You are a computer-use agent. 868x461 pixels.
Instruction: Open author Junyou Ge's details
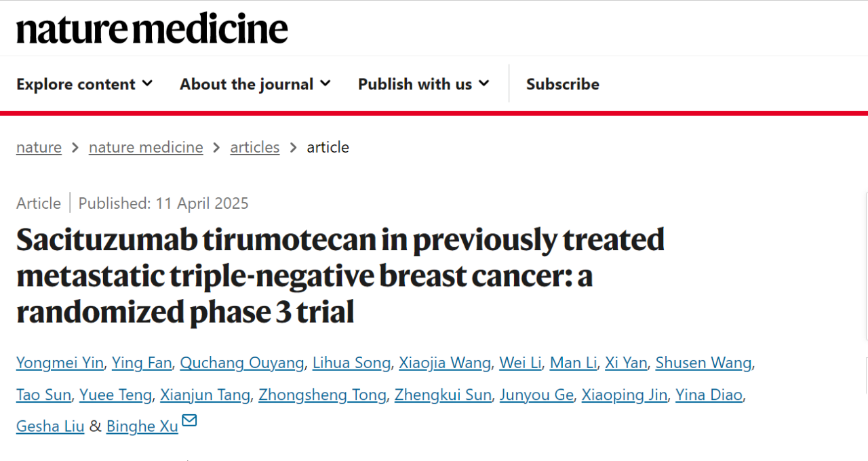pos(536,395)
